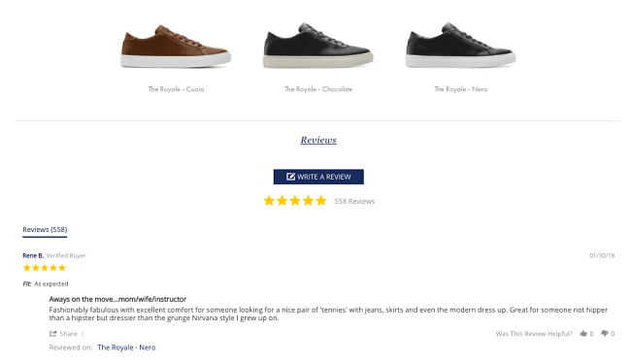Open The Royale - Nero shoe image
This screenshot has width=631, height=364.
tap(461, 46)
